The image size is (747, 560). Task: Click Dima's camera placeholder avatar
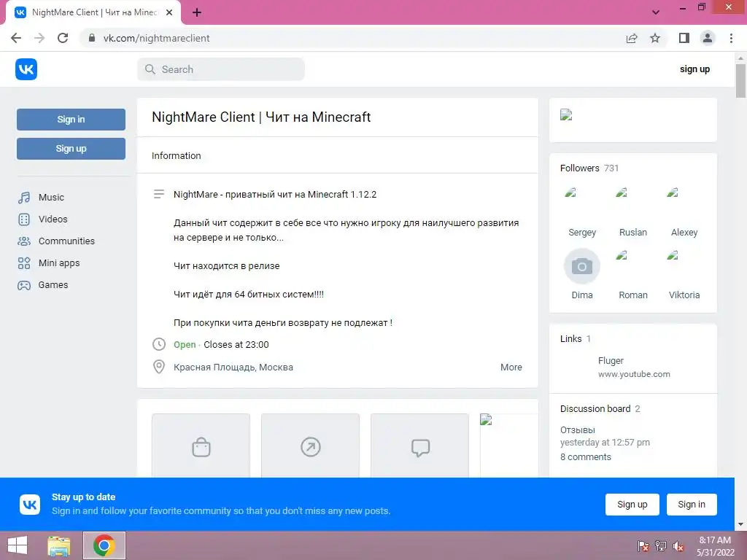pos(581,266)
